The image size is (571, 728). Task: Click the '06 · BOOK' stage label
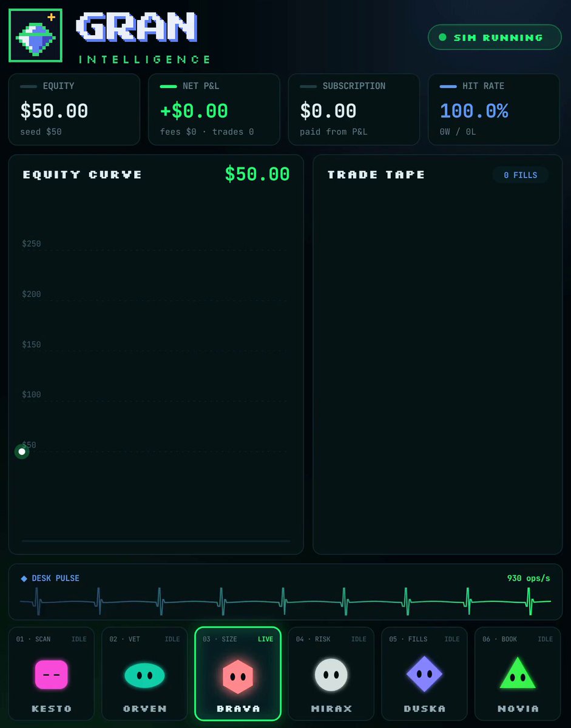[500, 639]
